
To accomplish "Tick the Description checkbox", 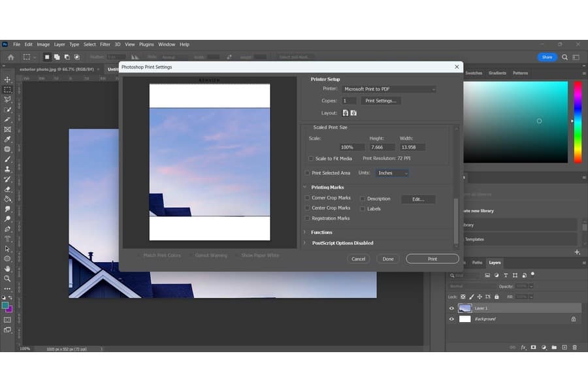I will tap(363, 199).
